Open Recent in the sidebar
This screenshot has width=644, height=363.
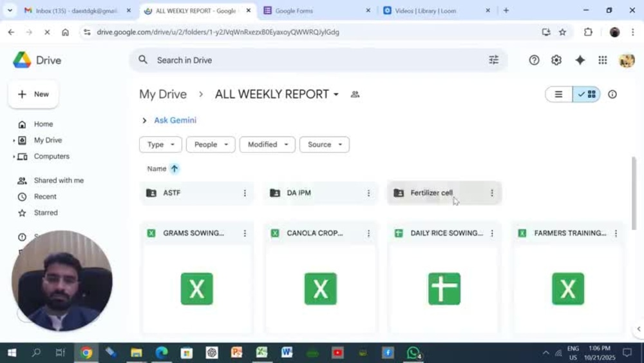pyautogui.click(x=45, y=197)
